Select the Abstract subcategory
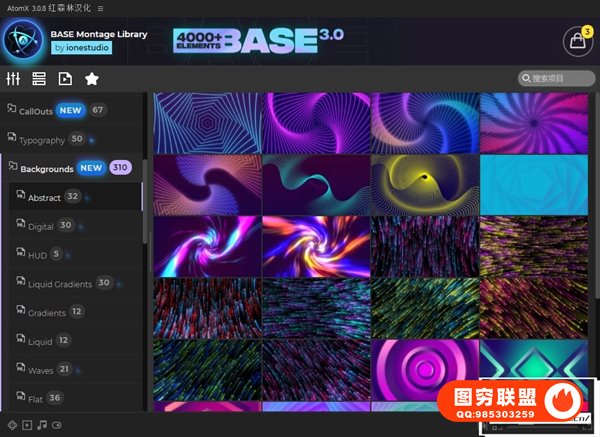This screenshot has height=437, width=600. pyautogui.click(x=44, y=197)
